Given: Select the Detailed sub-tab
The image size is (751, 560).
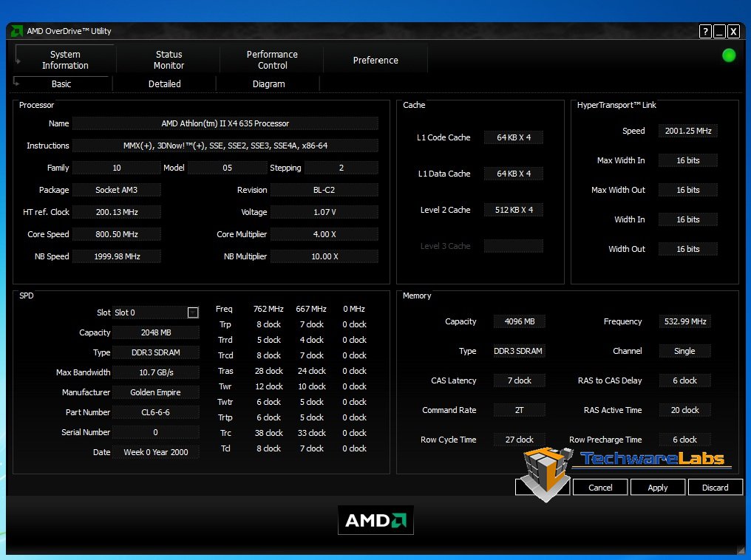Looking at the screenshot, I should 164,84.
